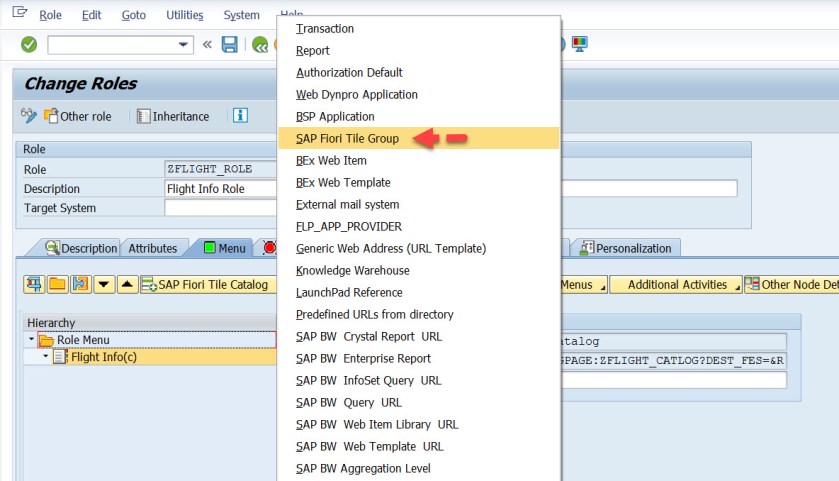
Task: Click the green Enter checkmark icon
Action: click(29, 44)
